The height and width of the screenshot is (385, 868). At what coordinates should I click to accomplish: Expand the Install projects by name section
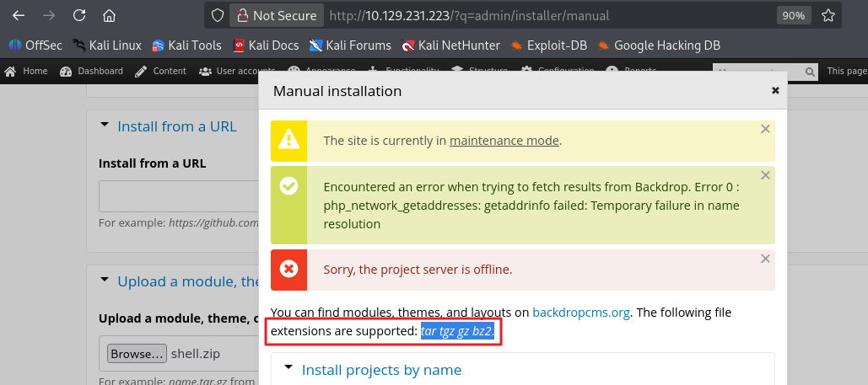[381, 370]
